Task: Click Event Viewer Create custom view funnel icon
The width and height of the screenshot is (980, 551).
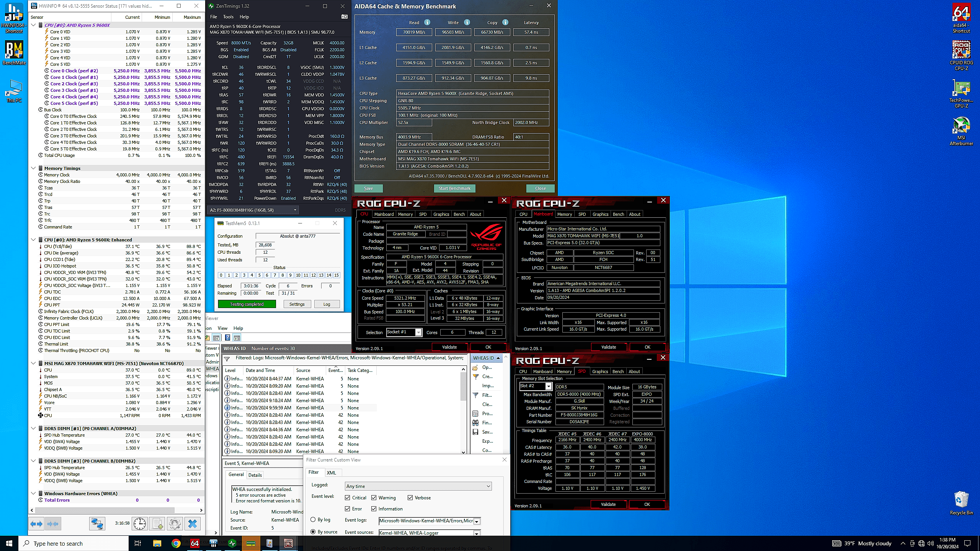Action: click(475, 377)
